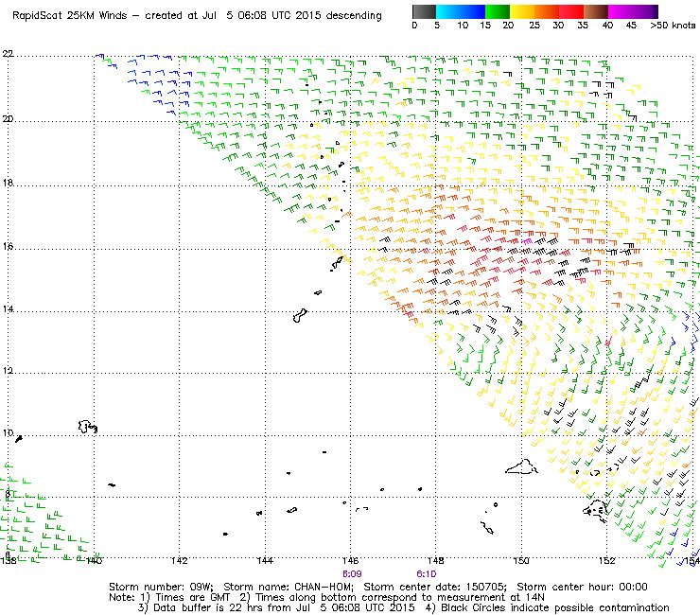The height and width of the screenshot is (615, 700).
Task: Click the purple 6:09 measurement time label
Action: 352,574
